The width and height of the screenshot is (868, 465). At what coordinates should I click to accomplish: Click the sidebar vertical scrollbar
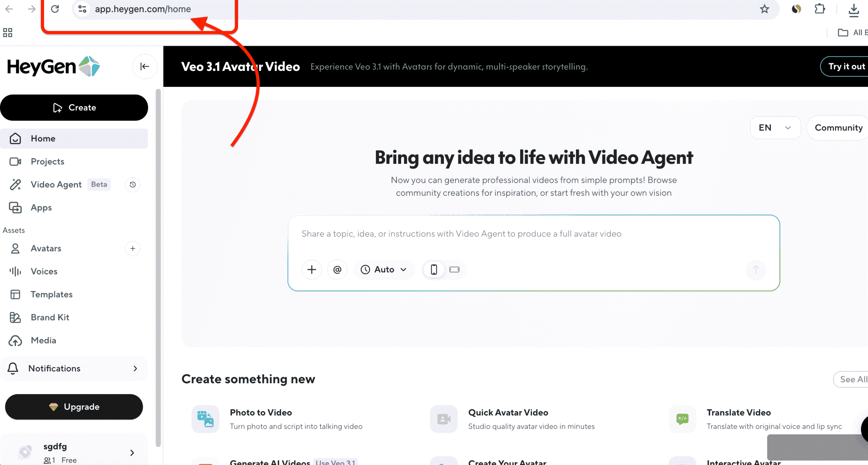point(158,268)
